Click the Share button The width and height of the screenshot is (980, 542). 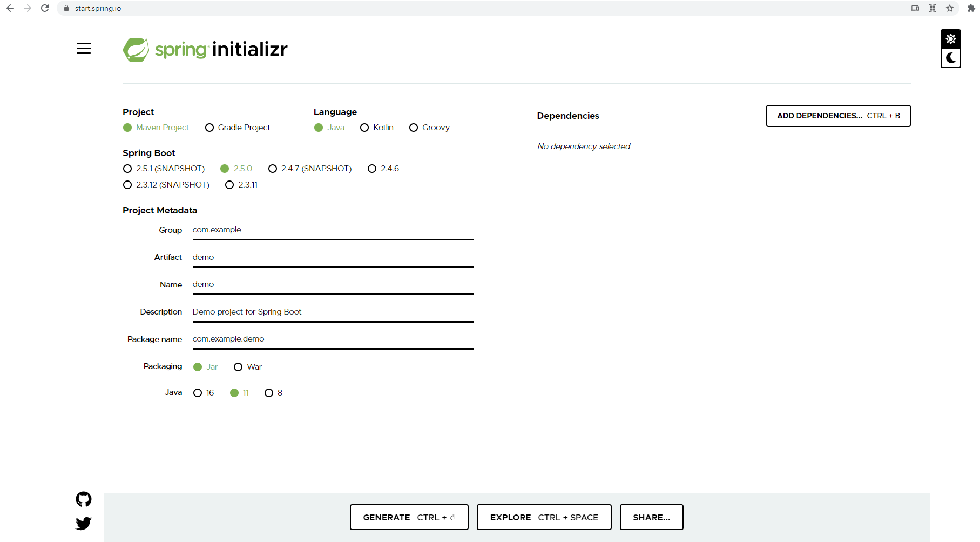click(x=651, y=517)
